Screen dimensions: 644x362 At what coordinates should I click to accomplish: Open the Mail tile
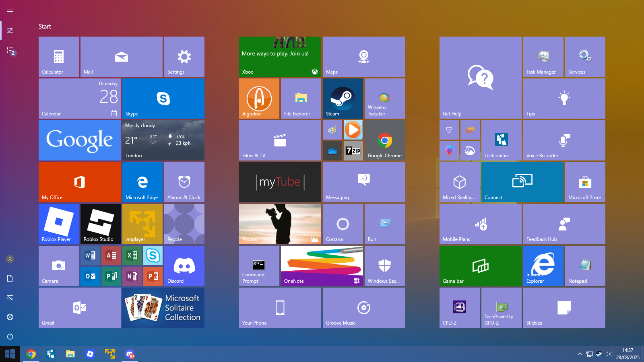122,57
